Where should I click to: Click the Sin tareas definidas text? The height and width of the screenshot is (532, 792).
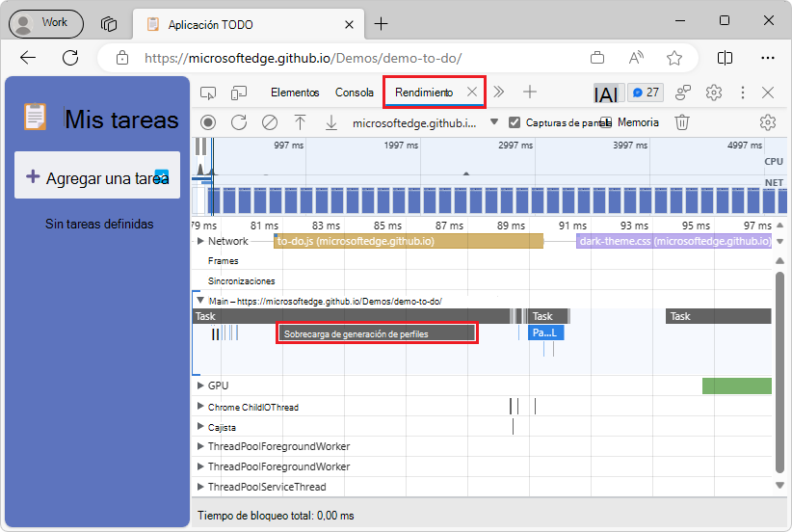(x=99, y=224)
